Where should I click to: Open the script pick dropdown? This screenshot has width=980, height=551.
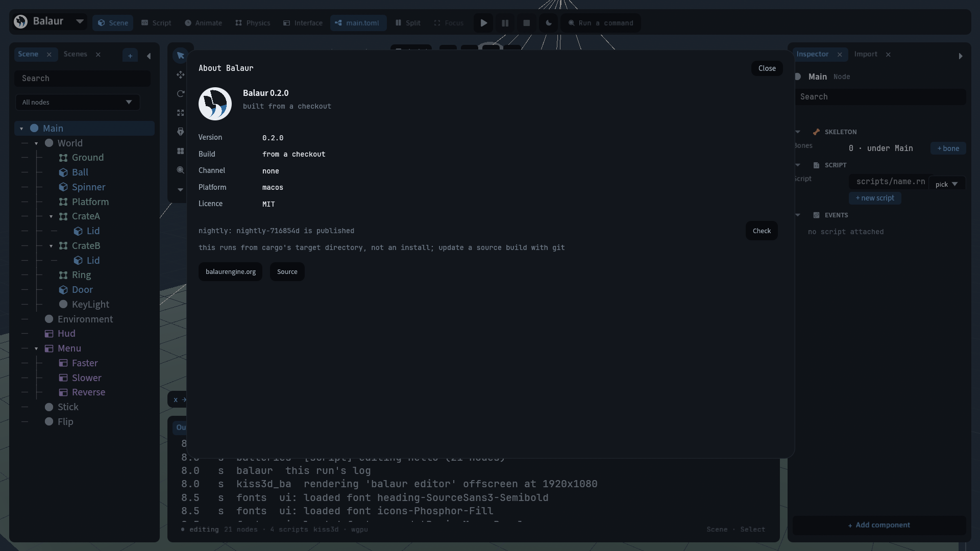[947, 184]
